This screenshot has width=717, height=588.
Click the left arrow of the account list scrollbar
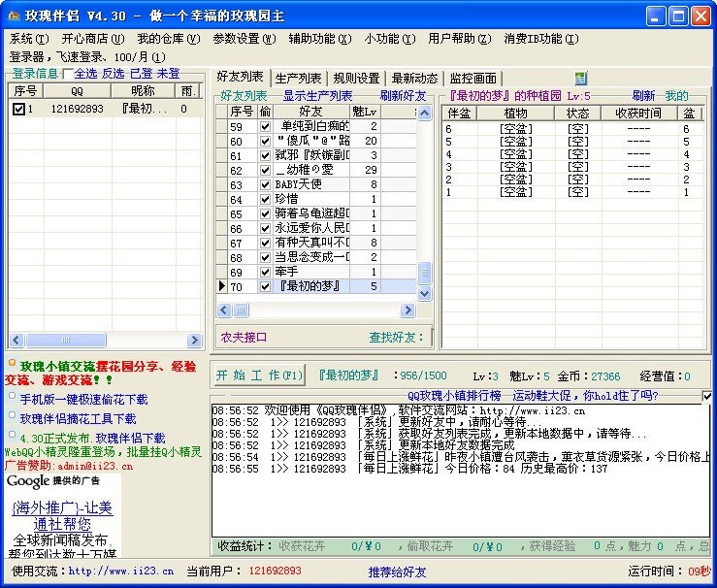pyautogui.click(x=16, y=341)
